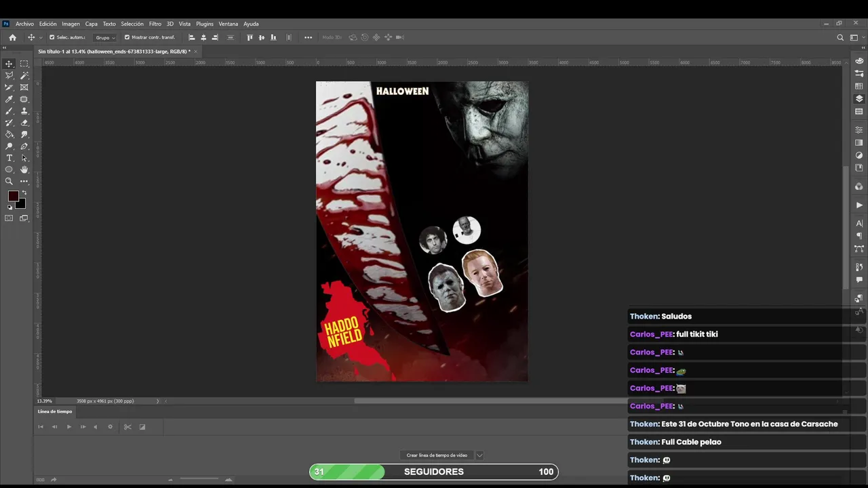
Task: Open the Ventana menu
Action: 229,24
